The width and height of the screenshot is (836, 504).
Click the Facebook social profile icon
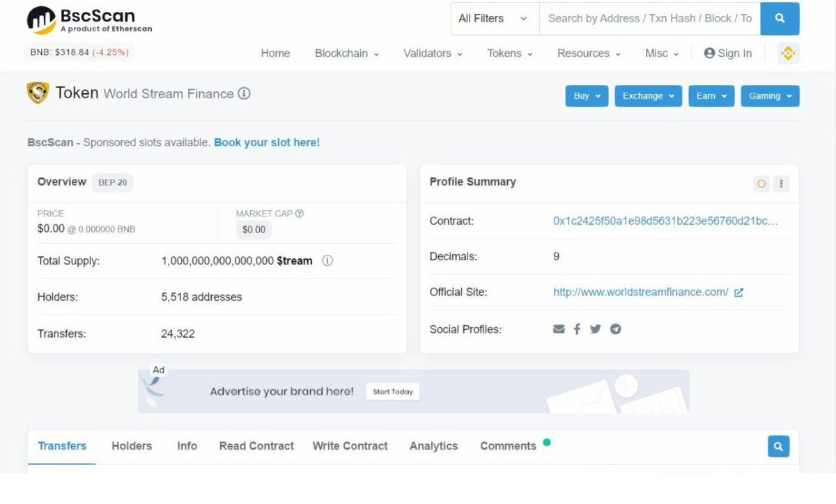(577, 329)
